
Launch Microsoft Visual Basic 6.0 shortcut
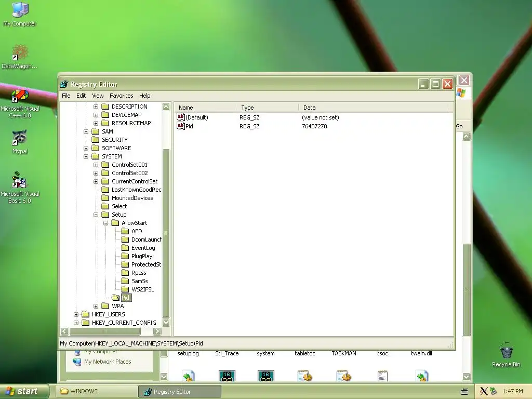click(x=19, y=180)
